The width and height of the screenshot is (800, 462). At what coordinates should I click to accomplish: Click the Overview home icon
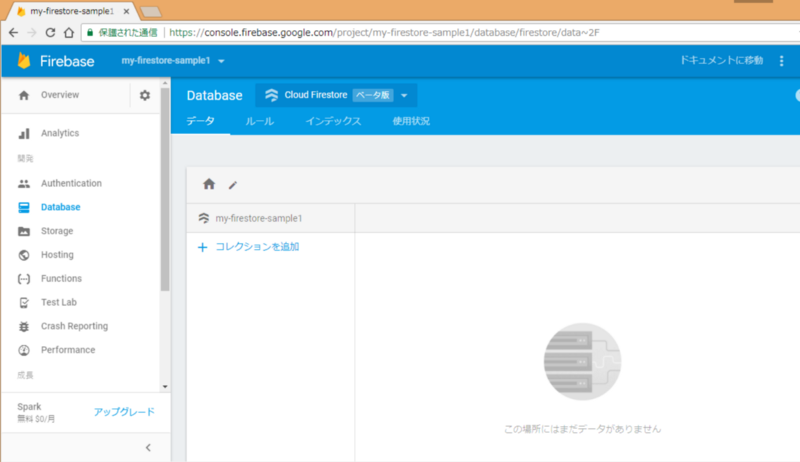pos(24,95)
